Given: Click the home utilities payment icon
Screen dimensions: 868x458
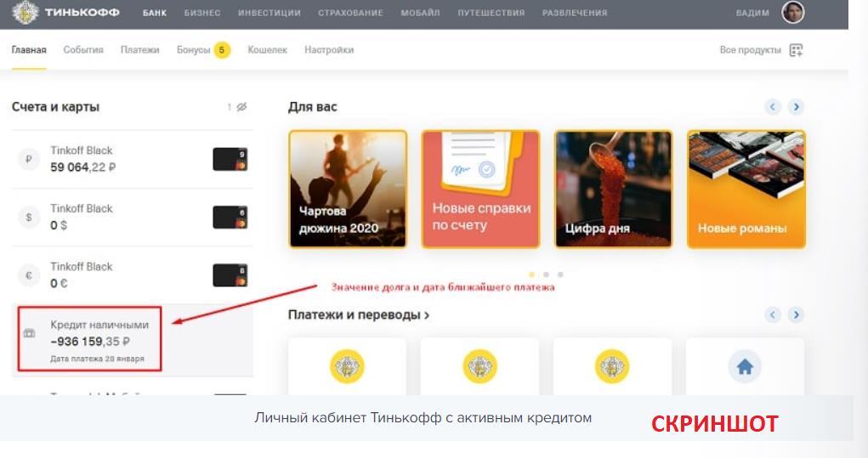Looking at the screenshot, I should 745,366.
